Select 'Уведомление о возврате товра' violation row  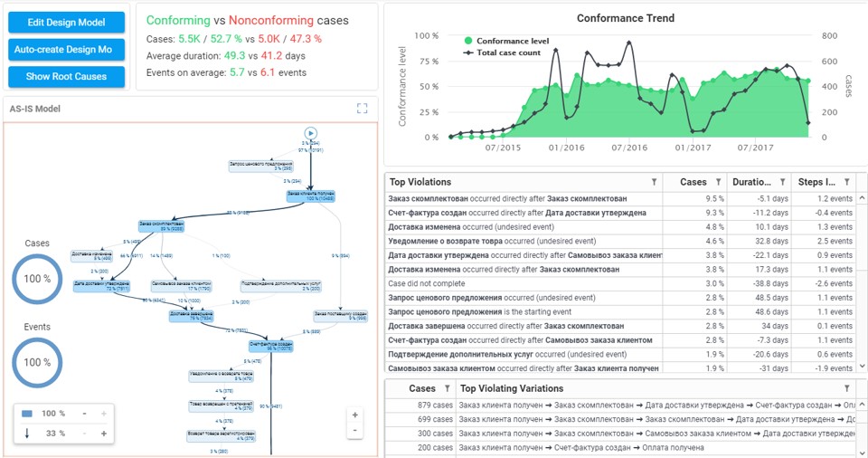(x=620, y=241)
